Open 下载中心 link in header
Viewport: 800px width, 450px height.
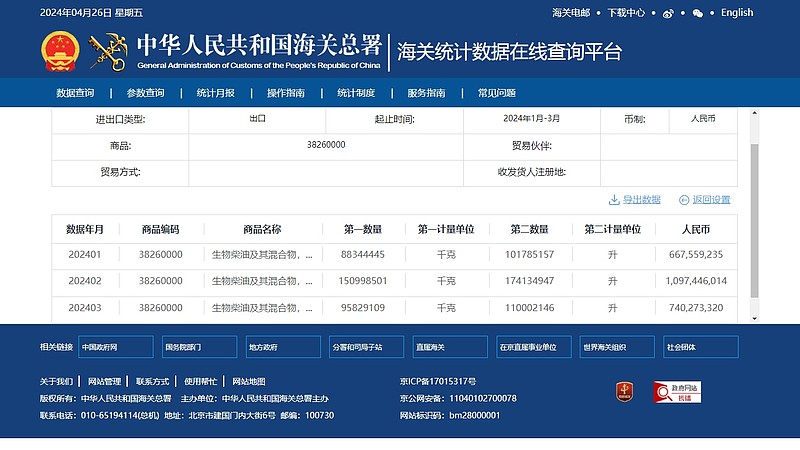[x=626, y=13]
